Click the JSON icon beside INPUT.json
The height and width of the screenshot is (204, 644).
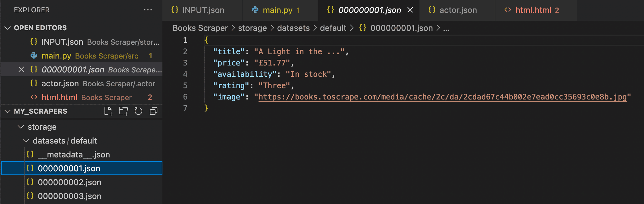tap(175, 10)
